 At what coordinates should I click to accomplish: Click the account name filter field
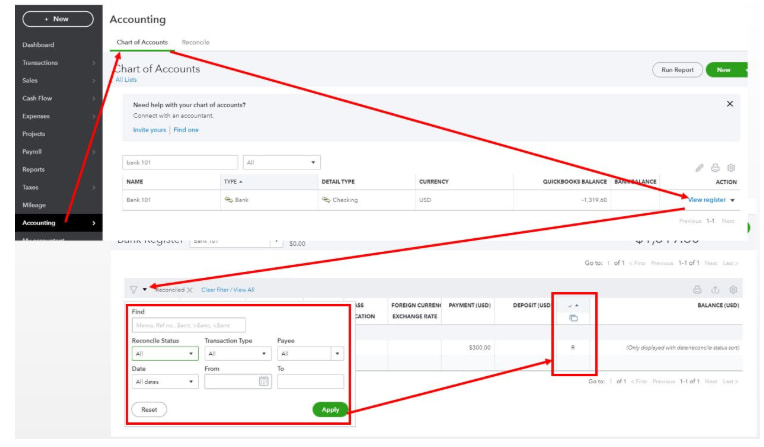point(180,163)
